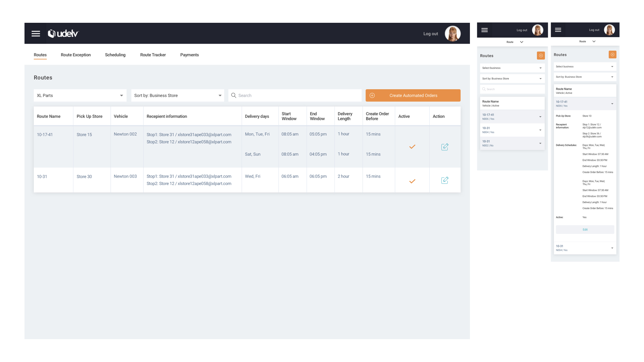Click the udelv logo
Screen dimensions: 644x362
pyautogui.click(x=63, y=34)
